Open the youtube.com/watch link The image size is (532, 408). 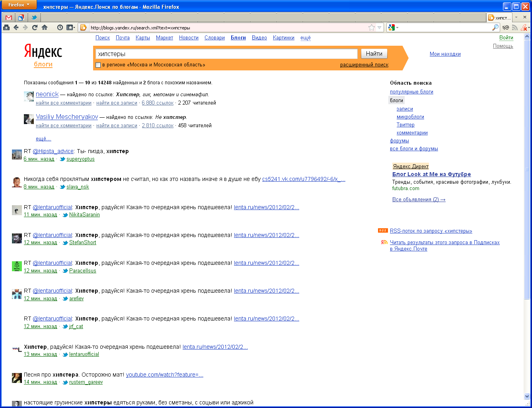(165, 375)
